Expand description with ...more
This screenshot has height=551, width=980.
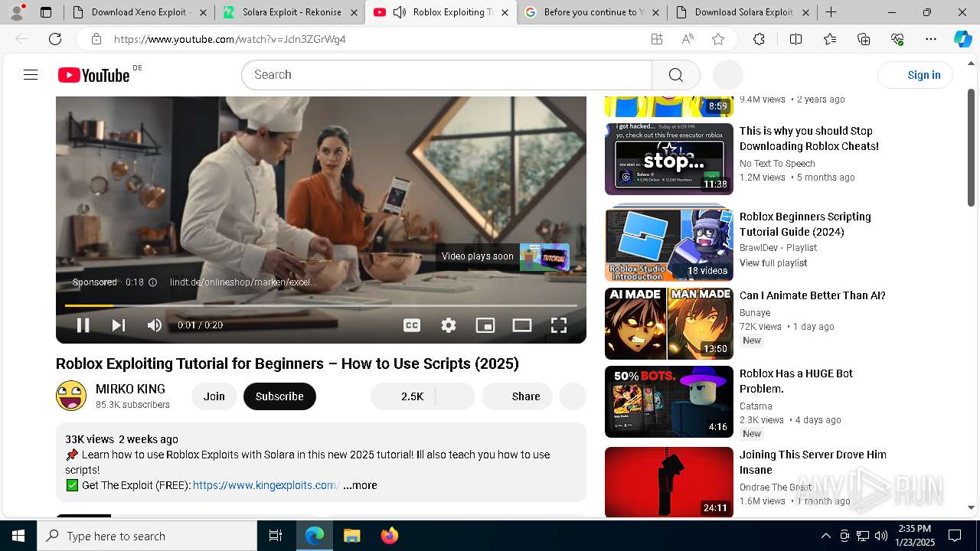tap(360, 485)
